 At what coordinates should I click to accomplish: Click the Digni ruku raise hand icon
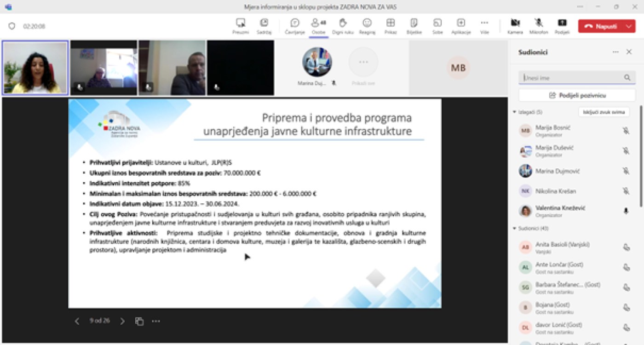point(343,23)
